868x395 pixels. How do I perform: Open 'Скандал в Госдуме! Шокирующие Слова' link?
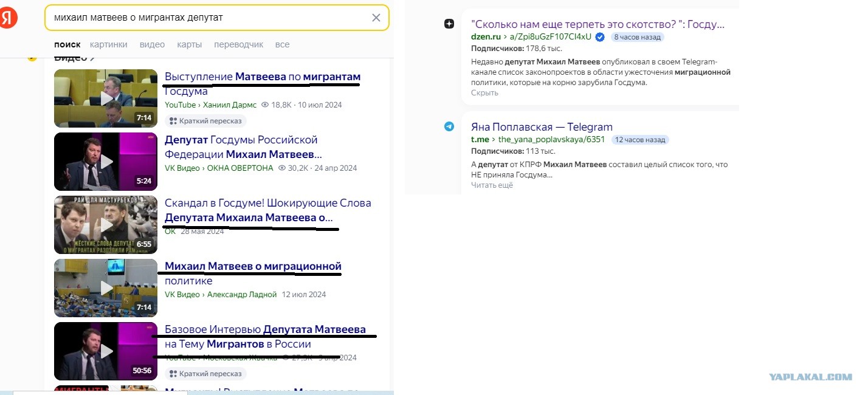click(267, 210)
